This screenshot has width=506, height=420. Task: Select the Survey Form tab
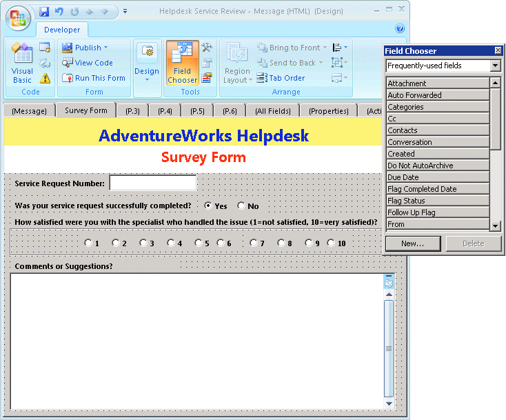(86, 110)
